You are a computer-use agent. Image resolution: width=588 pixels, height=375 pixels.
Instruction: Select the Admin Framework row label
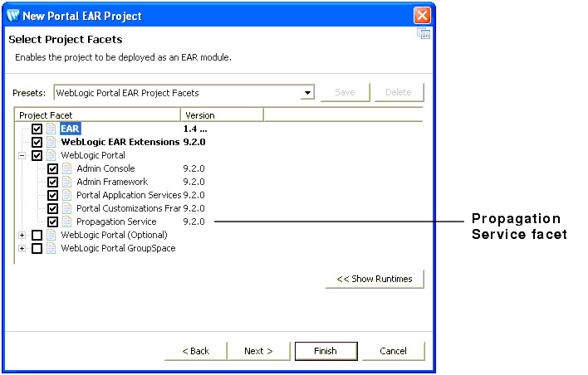click(112, 182)
